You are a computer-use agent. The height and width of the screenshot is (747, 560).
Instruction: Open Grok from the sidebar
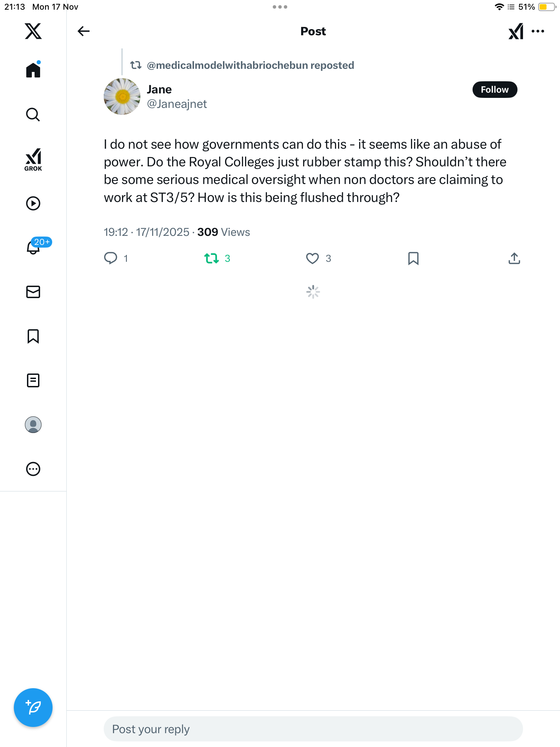33,159
